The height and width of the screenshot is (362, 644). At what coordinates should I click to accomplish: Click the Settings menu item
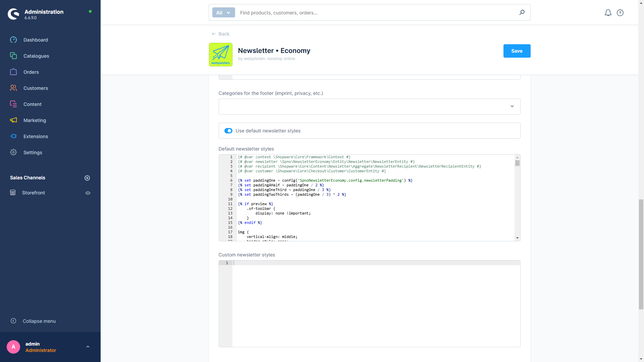[x=33, y=153]
